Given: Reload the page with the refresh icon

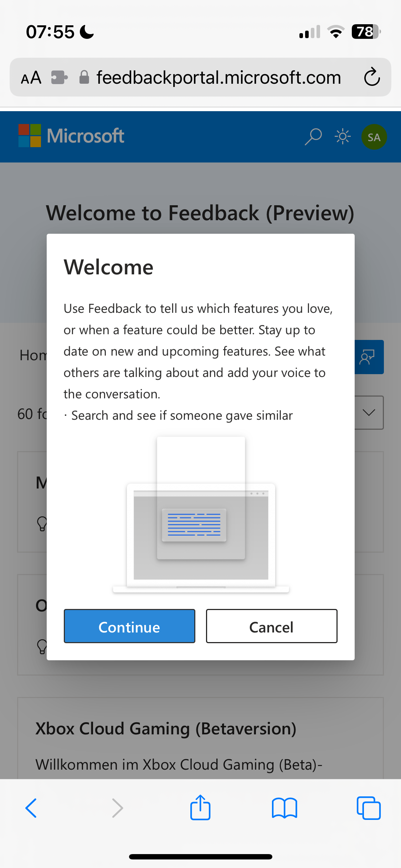Looking at the screenshot, I should coord(372,77).
